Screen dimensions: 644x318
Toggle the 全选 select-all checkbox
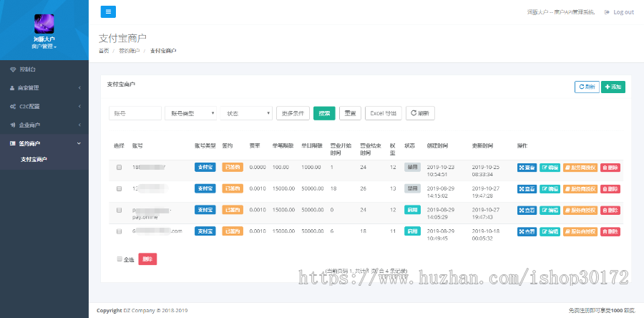point(119,259)
